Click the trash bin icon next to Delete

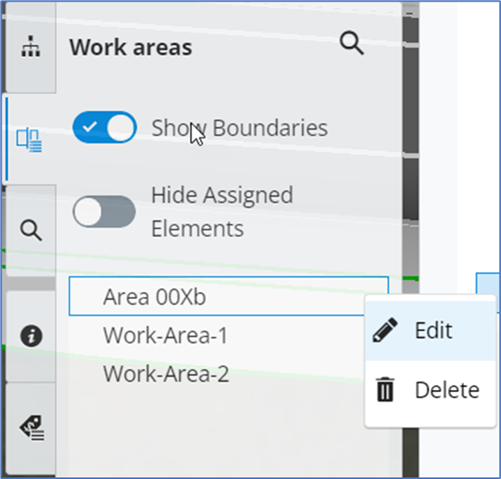[385, 389]
